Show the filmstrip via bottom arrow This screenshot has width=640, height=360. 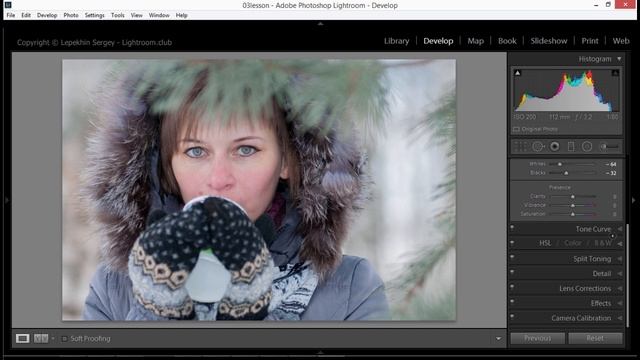pos(320,352)
